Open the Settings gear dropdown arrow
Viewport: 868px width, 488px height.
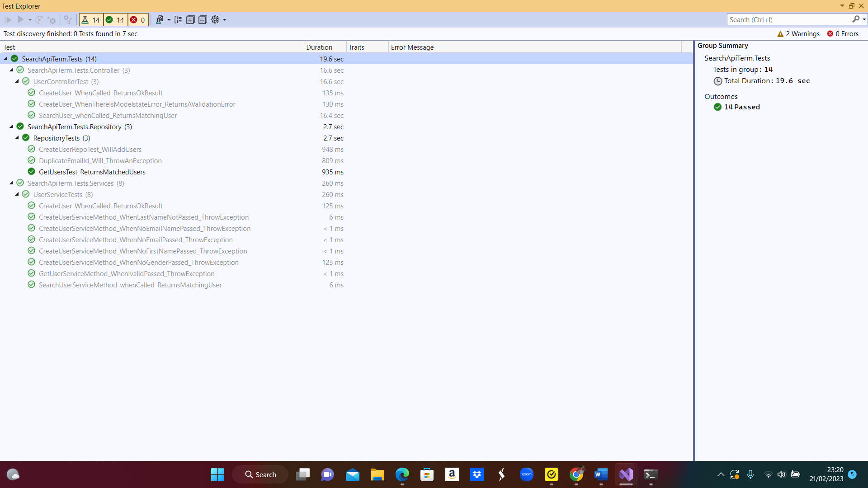tap(225, 20)
